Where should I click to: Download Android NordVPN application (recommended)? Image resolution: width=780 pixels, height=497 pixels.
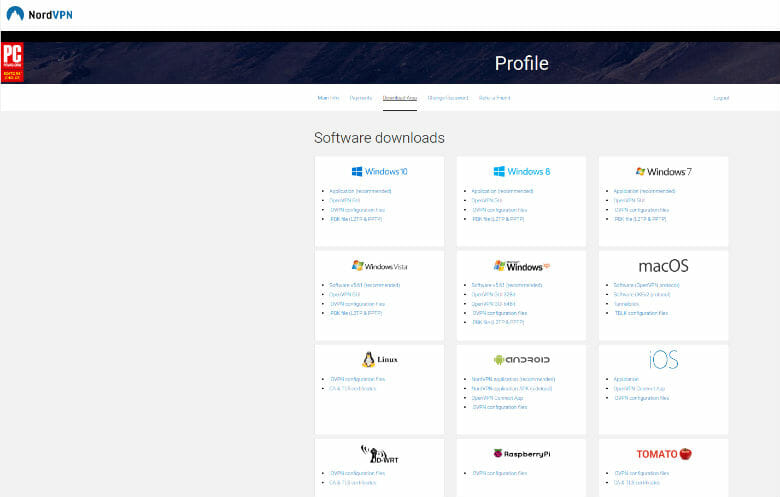(513, 379)
